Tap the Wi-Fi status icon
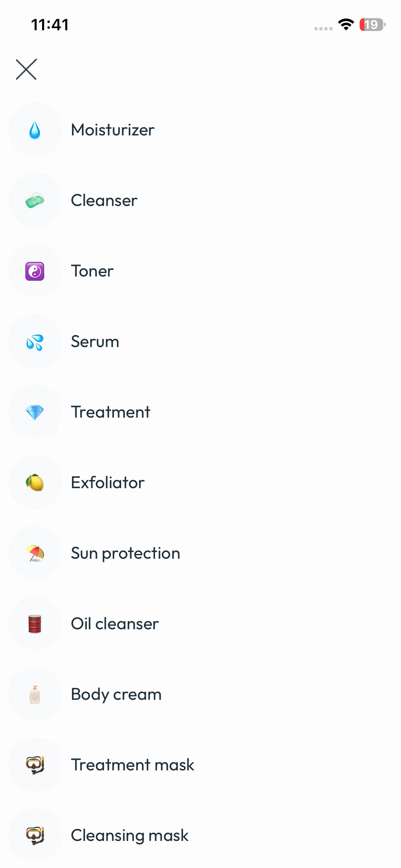This screenshot has width=401, height=868. click(x=346, y=25)
